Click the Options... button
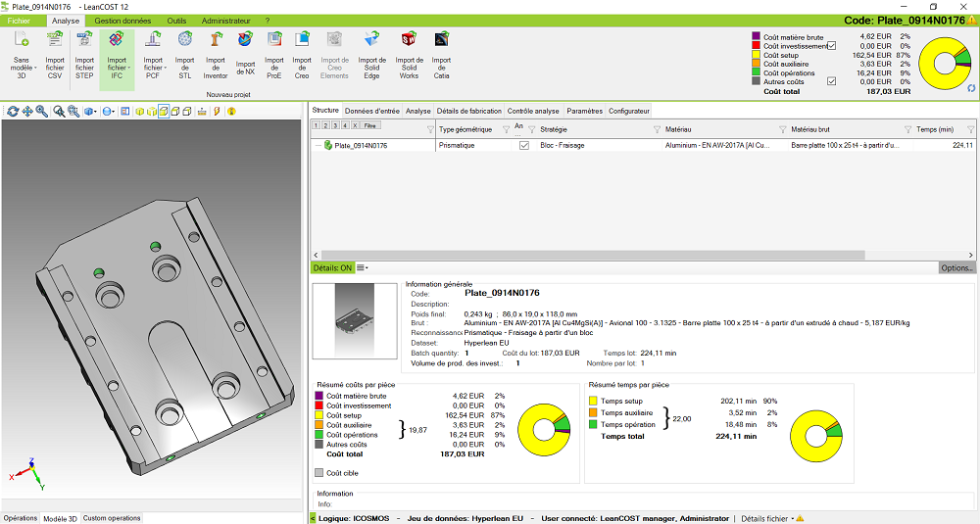Viewport: 980px width, 524px height. (x=956, y=268)
